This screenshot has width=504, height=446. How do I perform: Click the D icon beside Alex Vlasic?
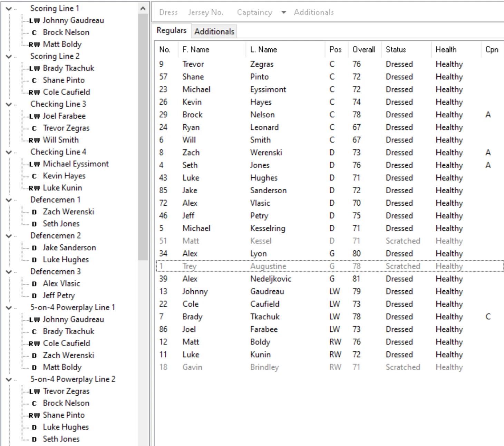point(34,284)
